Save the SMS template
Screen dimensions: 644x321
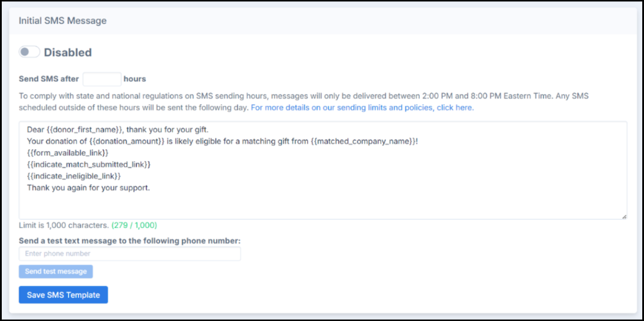[x=63, y=295]
